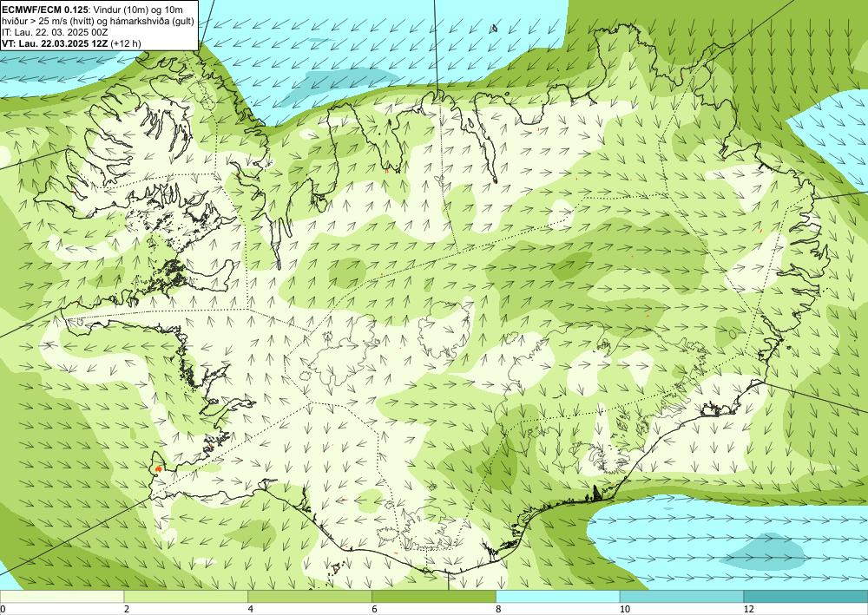The width and height of the screenshot is (868, 615).
Task: Click the valid time 'VT: Lau. 22.03.2025 12Z'
Action: (x=55, y=43)
